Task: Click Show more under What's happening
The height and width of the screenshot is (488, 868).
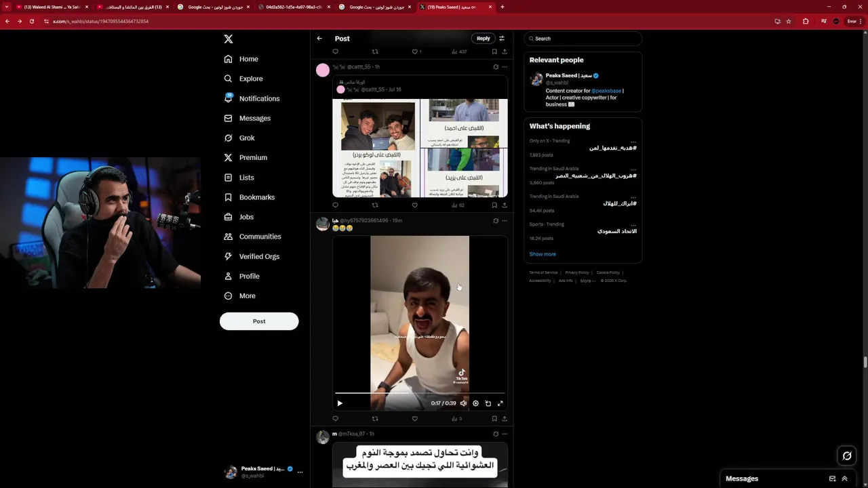Action: point(542,254)
